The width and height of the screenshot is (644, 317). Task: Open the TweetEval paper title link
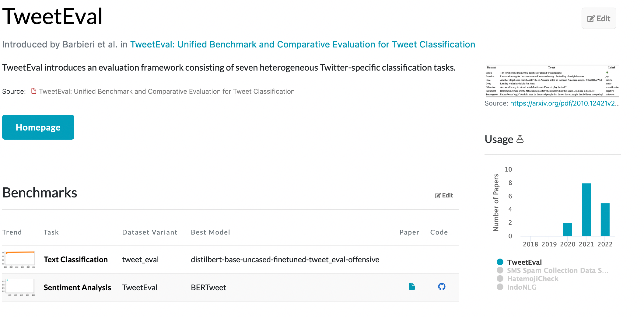303,44
